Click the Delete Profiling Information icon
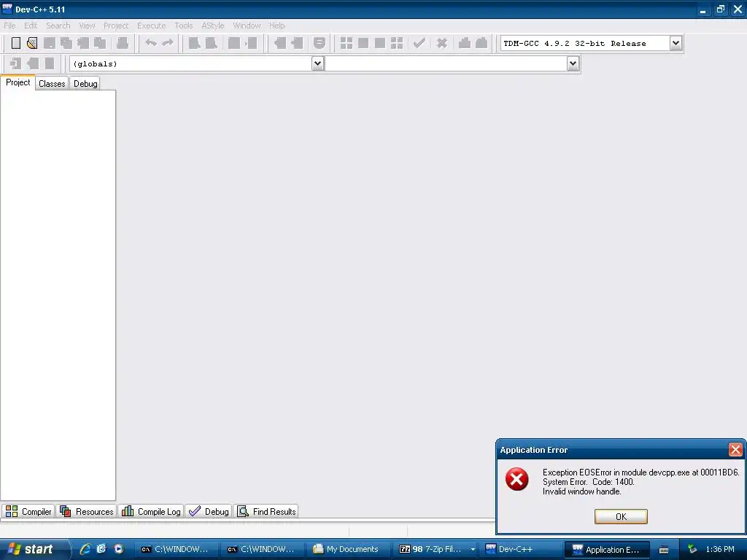Viewport: 747px width, 560px height. 481,43
